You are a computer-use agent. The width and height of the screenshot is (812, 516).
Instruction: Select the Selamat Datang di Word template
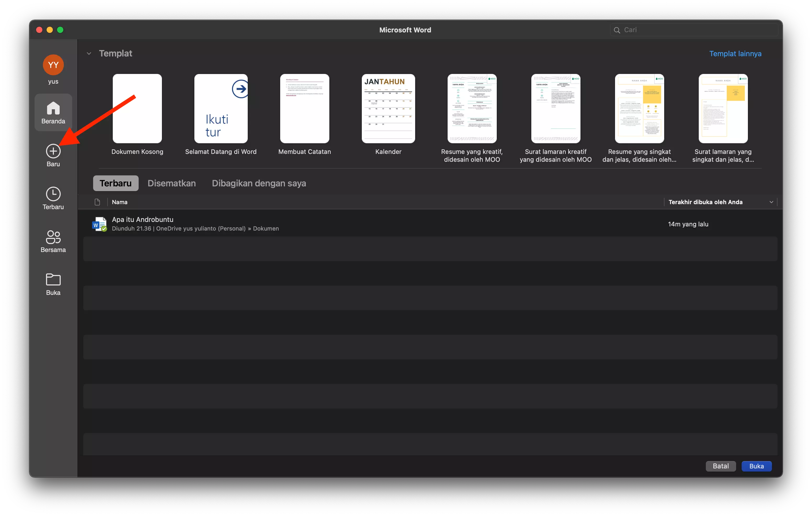point(221,108)
